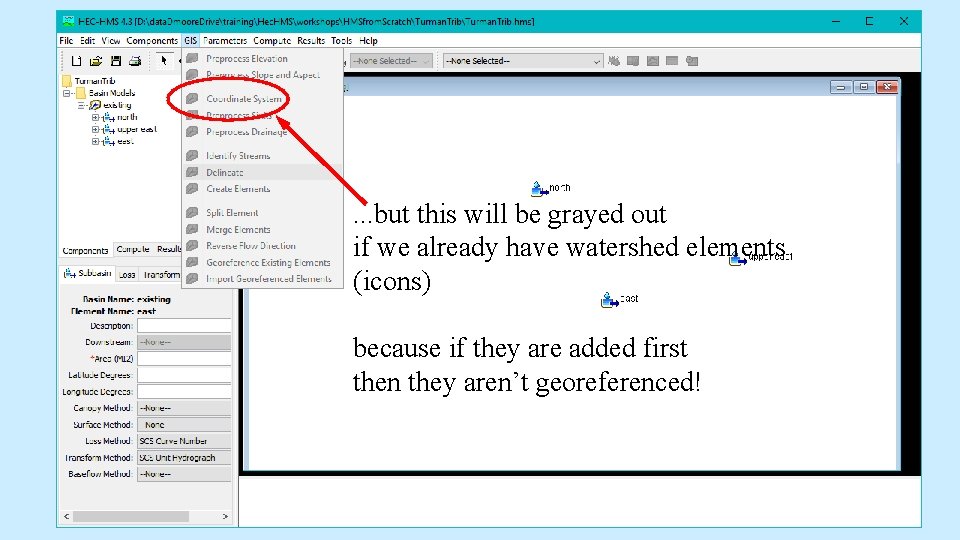Image resolution: width=960 pixels, height=540 pixels.
Task: Click the fourth gray results table icon
Action: coord(672,61)
